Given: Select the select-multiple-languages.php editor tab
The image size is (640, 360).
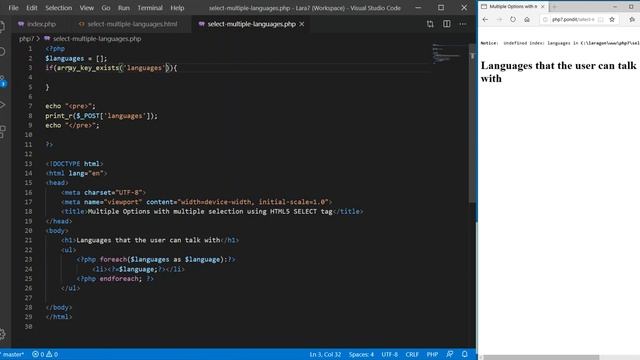Looking at the screenshot, I should point(251,24).
